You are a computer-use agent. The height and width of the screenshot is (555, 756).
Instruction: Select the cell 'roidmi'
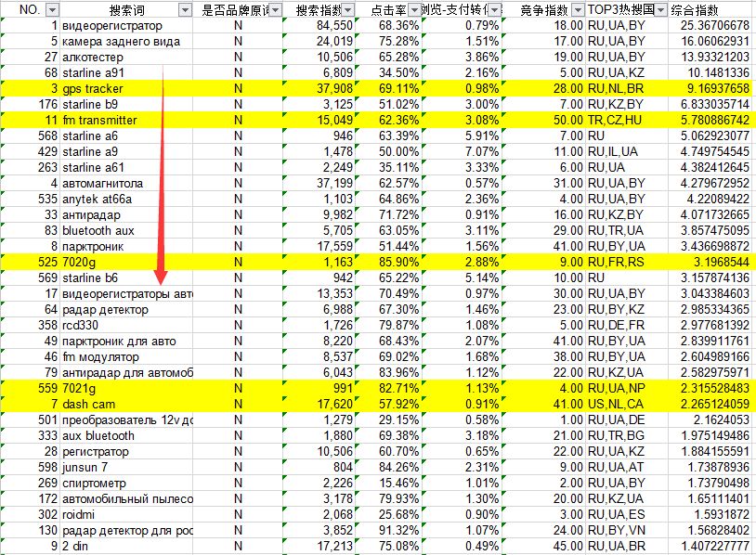126,515
